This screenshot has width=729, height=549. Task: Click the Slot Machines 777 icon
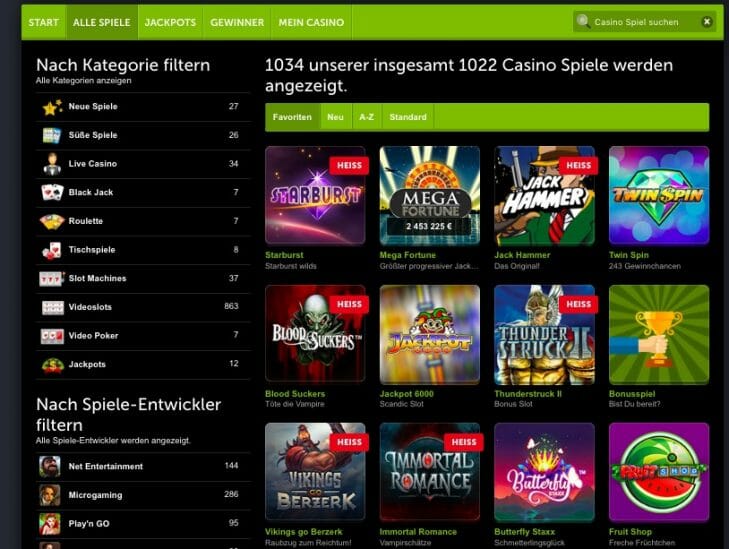[52, 278]
